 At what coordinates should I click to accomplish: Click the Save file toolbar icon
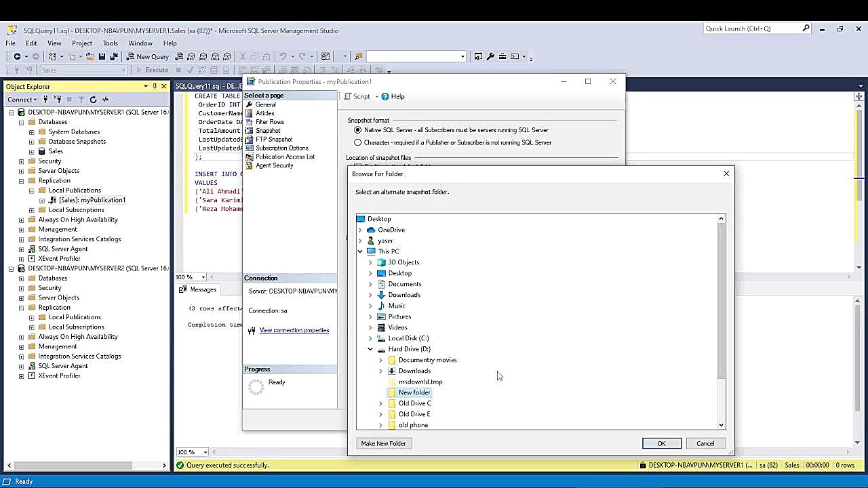102,56
